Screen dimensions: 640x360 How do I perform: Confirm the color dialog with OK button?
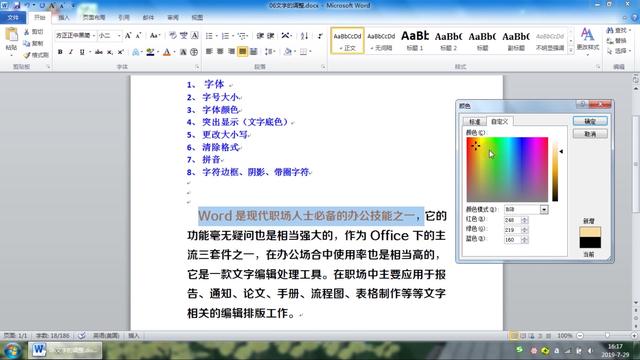pyautogui.click(x=590, y=121)
